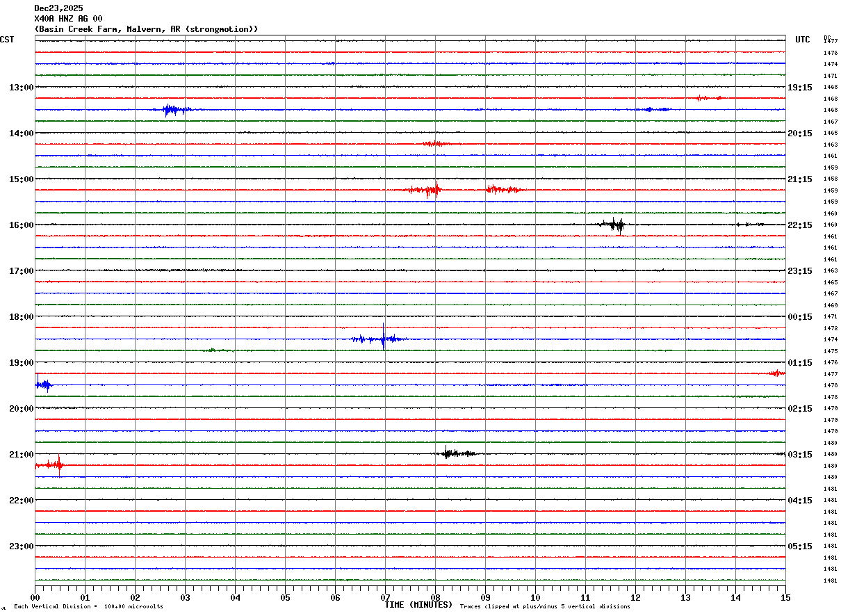Click the Basin Creek Farm, Malvern station title

tap(146, 29)
